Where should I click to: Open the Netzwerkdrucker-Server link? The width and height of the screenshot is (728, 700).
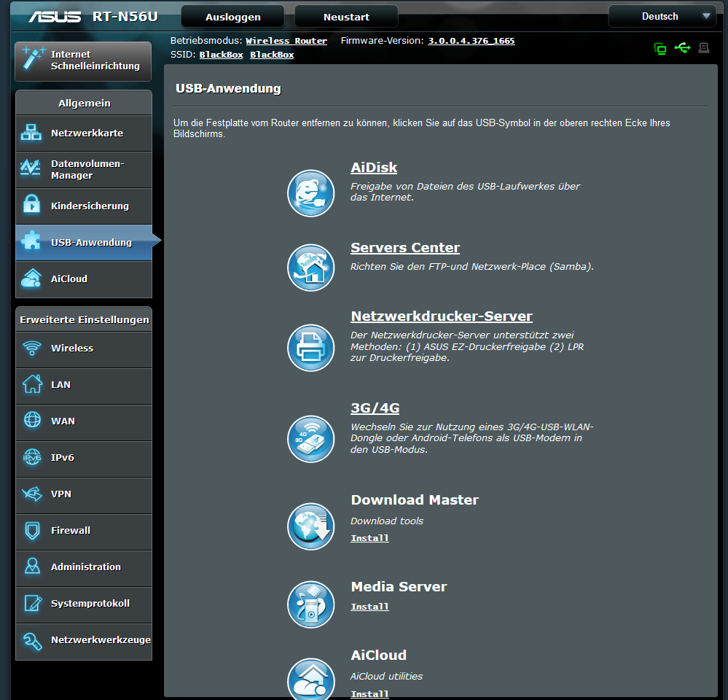tap(442, 316)
